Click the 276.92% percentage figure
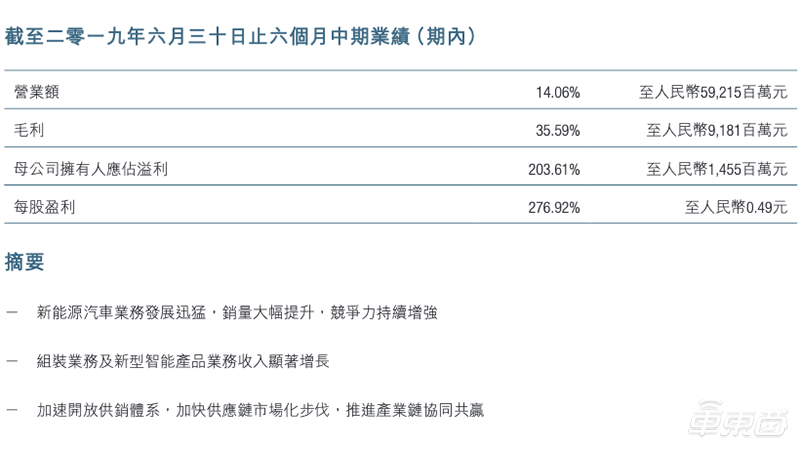 click(554, 208)
